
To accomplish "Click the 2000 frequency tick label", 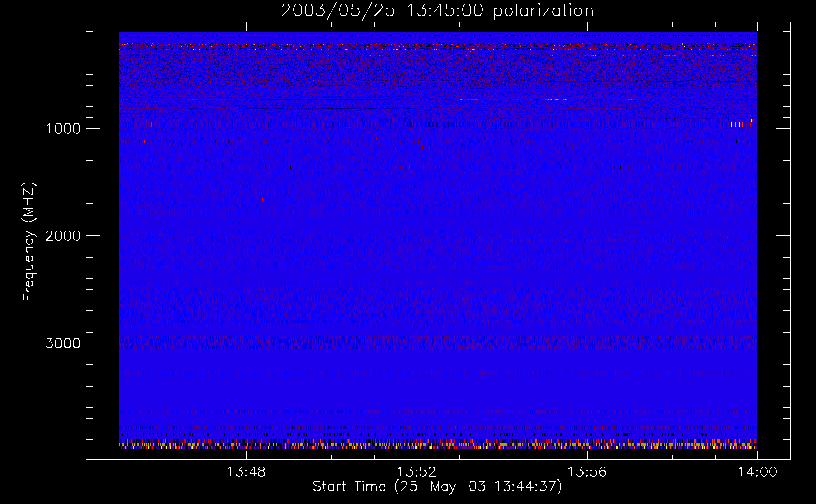I will point(63,236).
